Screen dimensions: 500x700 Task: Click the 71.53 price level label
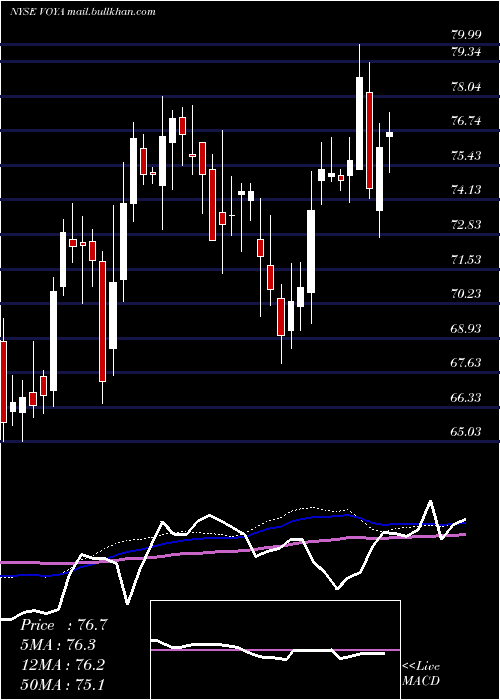coord(466,259)
